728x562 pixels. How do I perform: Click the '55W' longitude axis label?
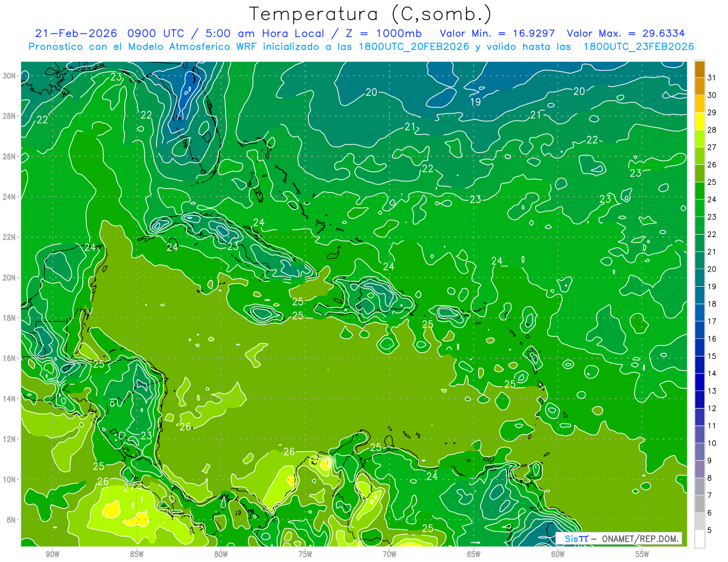[642, 554]
